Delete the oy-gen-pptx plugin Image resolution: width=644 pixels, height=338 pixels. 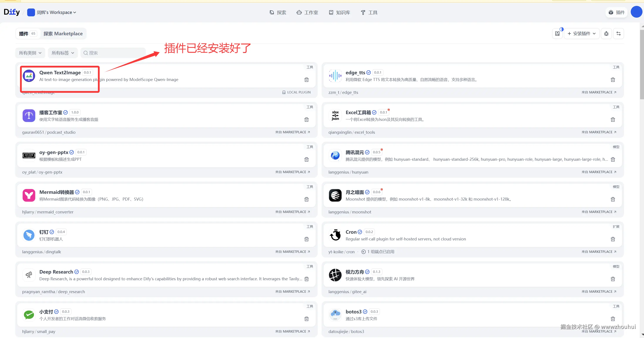click(307, 159)
